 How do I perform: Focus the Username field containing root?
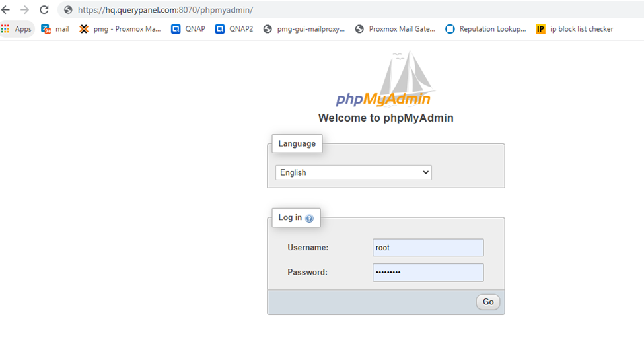pos(428,248)
